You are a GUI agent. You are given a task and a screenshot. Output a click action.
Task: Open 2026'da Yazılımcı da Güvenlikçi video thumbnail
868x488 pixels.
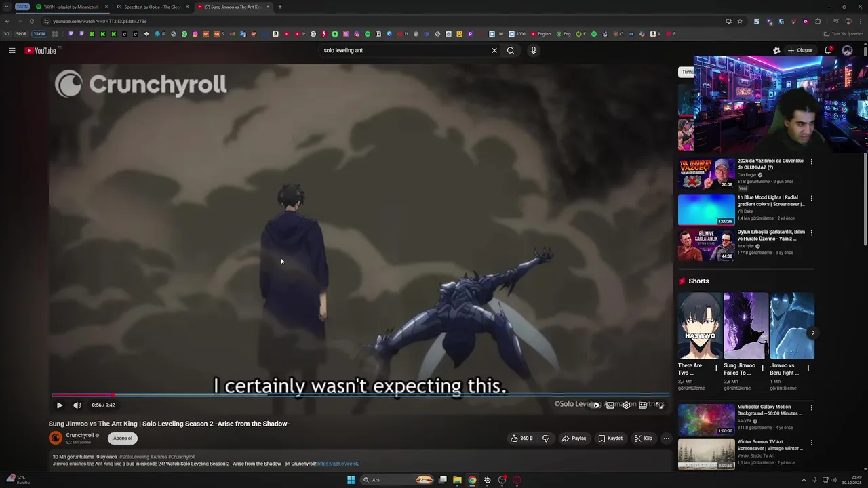(x=707, y=174)
